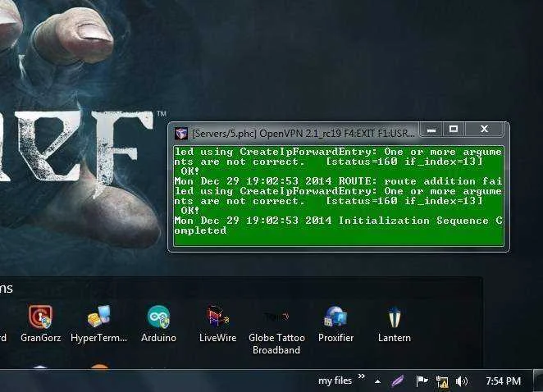
Task: Launch the LiveWire shortcut
Action: click(x=218, y=324)
